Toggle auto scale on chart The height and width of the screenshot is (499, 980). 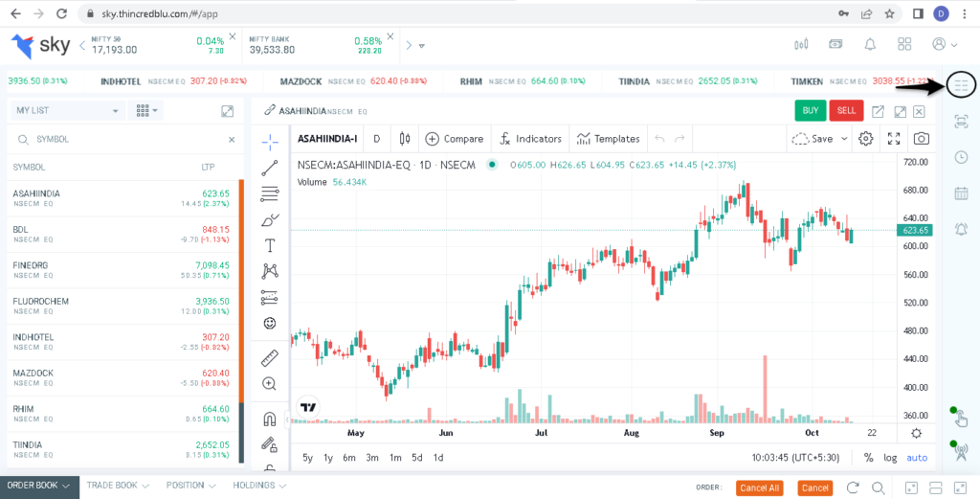click(x=917, y=458)
